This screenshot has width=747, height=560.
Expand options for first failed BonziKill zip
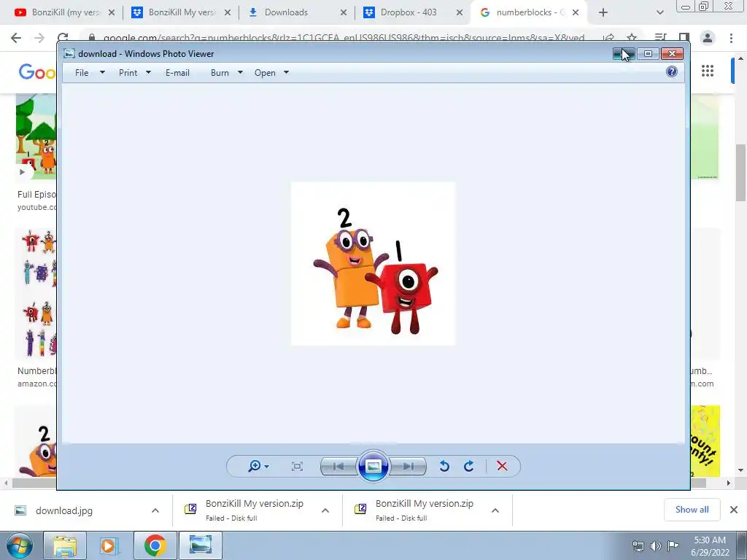pyautogui.click(x=325, y=510)
